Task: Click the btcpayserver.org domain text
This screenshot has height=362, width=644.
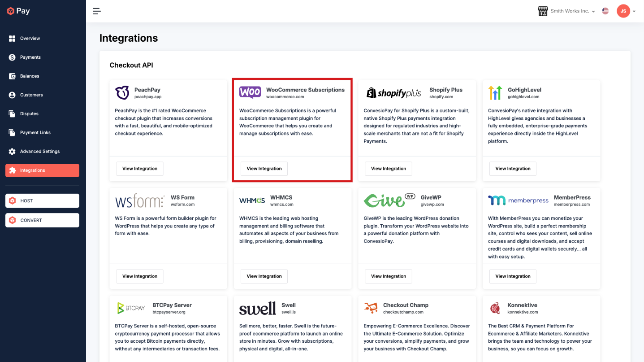Action: coord(169,312)
